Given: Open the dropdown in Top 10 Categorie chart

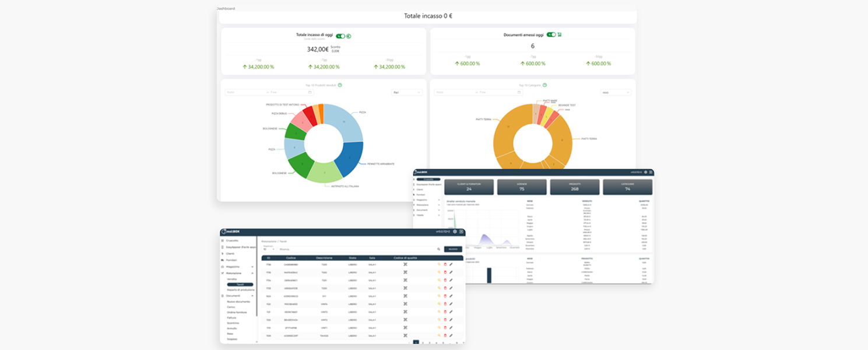Looking at the screenshot, I should 616,92.
